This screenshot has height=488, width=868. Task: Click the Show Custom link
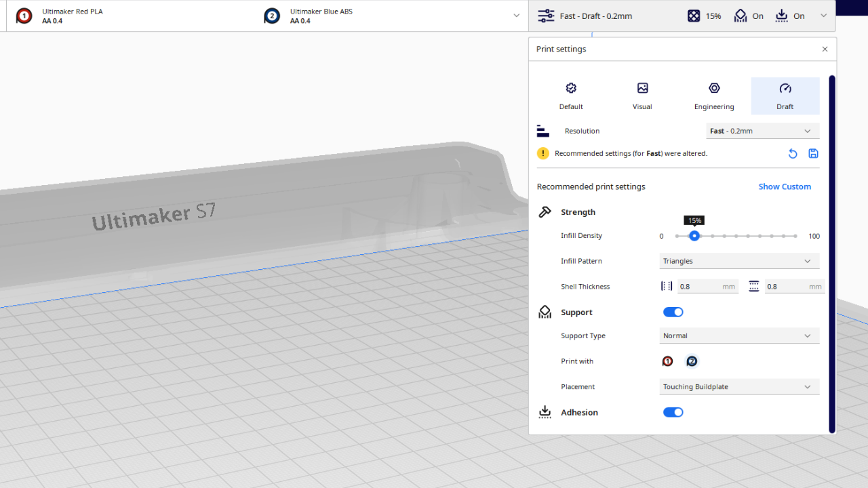click(x=785, y=186)
